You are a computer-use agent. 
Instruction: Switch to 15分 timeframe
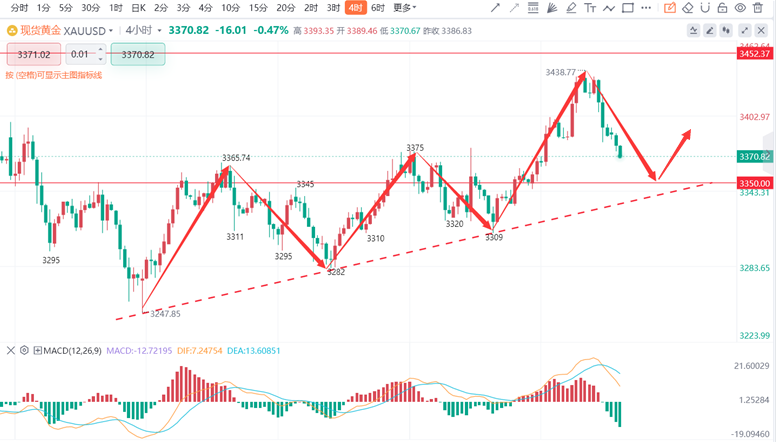tap(258, 8)
